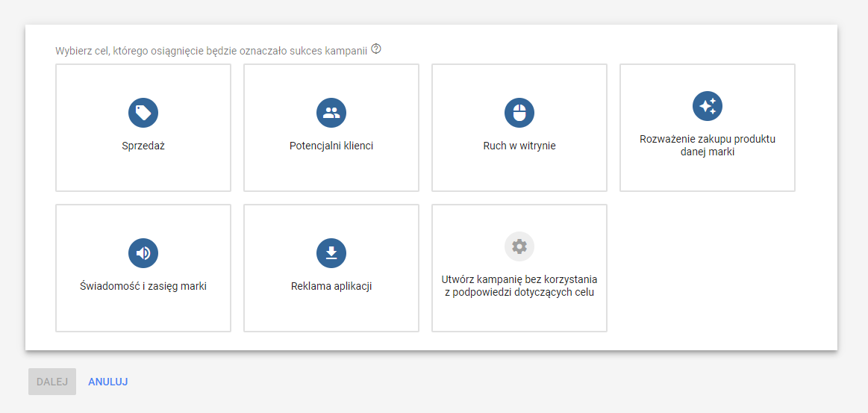This screenshot has width=868, height=413.
Task: Click the Wybierz cel heading text
Action: [x=211, y=51]
